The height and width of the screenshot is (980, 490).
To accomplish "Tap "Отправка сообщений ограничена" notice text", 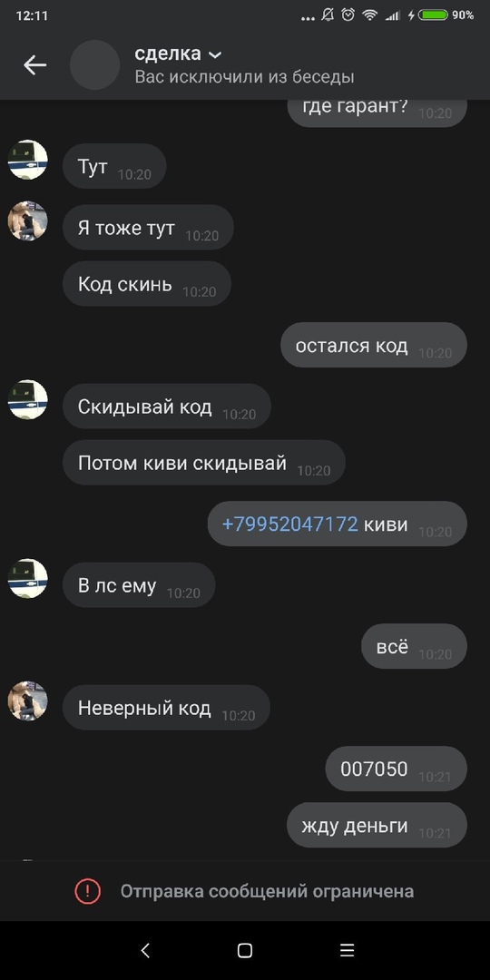I will pos(267,891).
